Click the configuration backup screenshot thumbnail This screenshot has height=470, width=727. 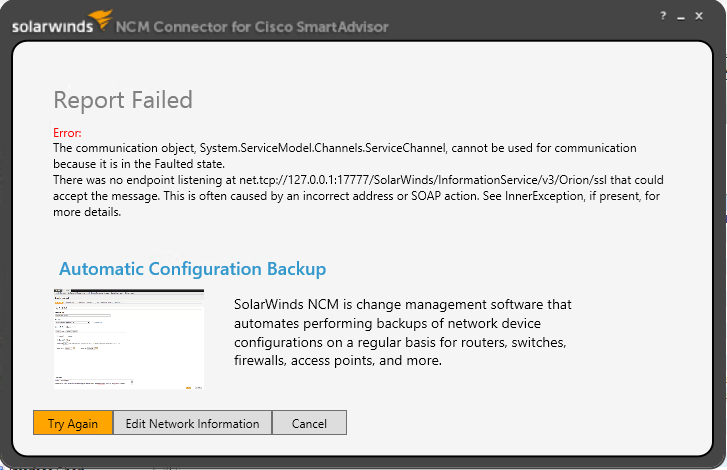click(128, 338)
